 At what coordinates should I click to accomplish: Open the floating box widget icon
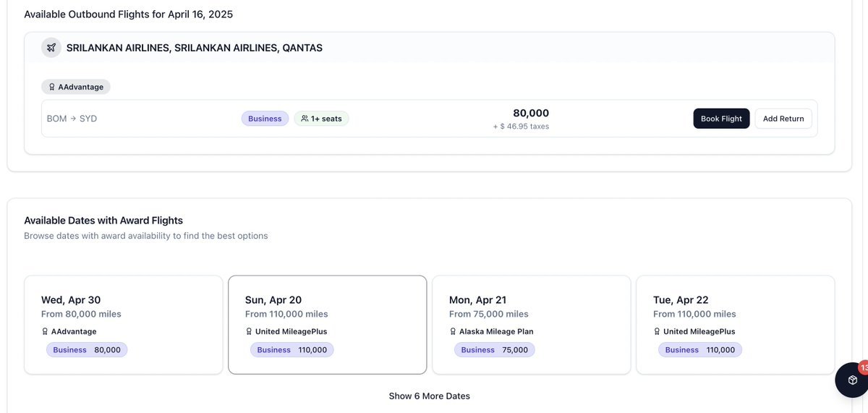pos(853,380)
